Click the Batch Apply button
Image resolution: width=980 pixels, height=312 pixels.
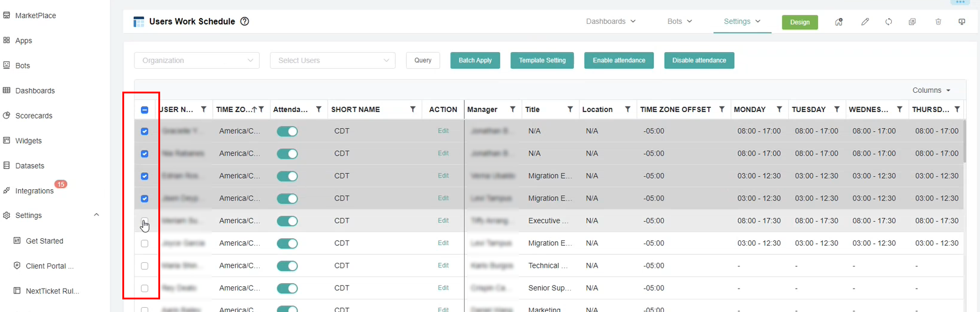click(475, 60)
